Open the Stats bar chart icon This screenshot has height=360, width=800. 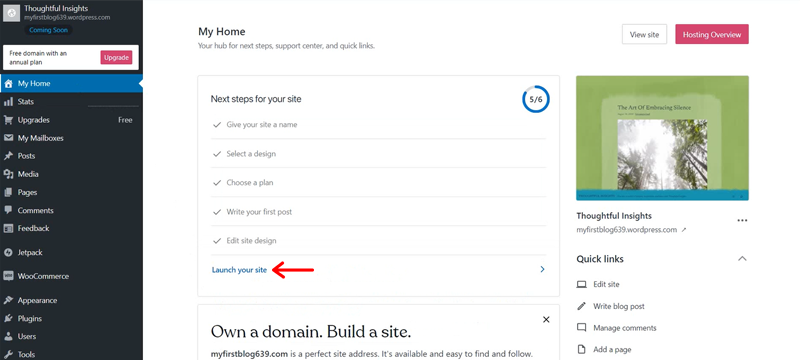coord(8,101)
